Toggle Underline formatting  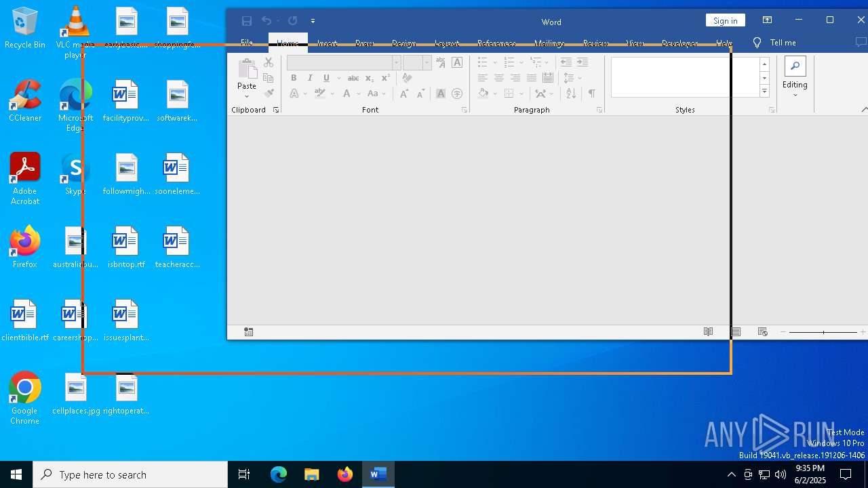[326, 78]
